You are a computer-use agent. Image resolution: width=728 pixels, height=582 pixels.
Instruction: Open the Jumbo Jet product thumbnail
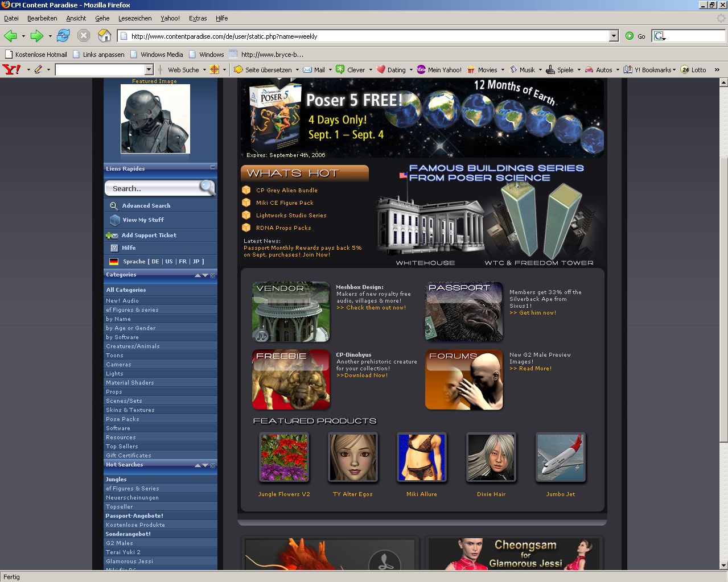tap(561, 457)
